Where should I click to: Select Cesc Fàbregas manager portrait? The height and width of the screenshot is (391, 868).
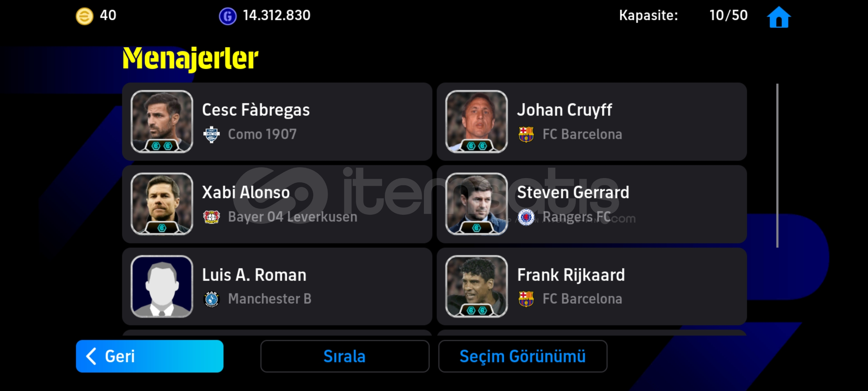[162, 121]
